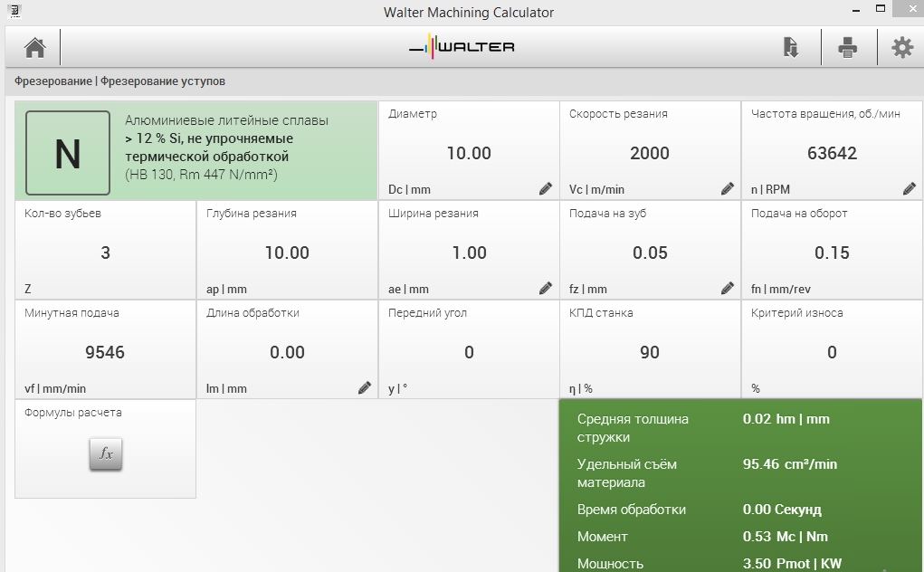The height and width of the screenshot is (572, 924).
Task: Click the Walter logo
Action: pyautogui.click(x=462, y=46)
